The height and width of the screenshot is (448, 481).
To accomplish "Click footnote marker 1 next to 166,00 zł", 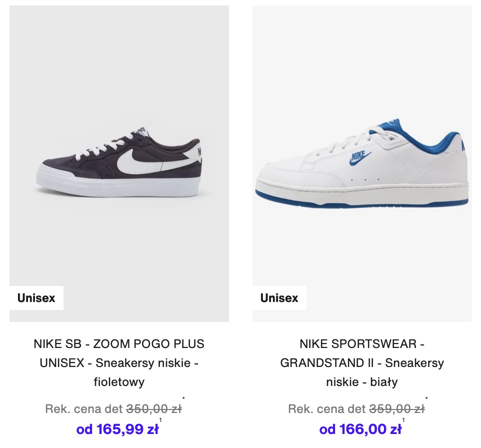I will click(x=403, y=420).
